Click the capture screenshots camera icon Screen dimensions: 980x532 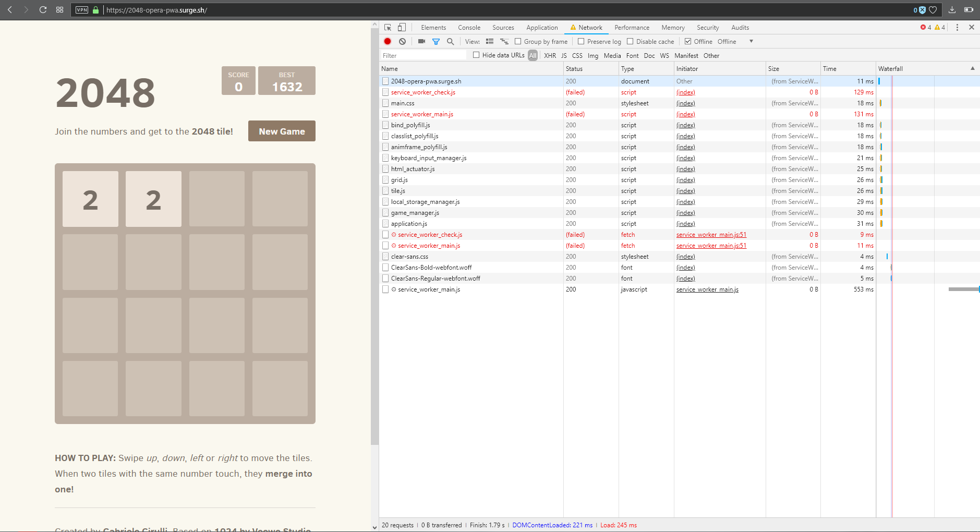(421, 42)
